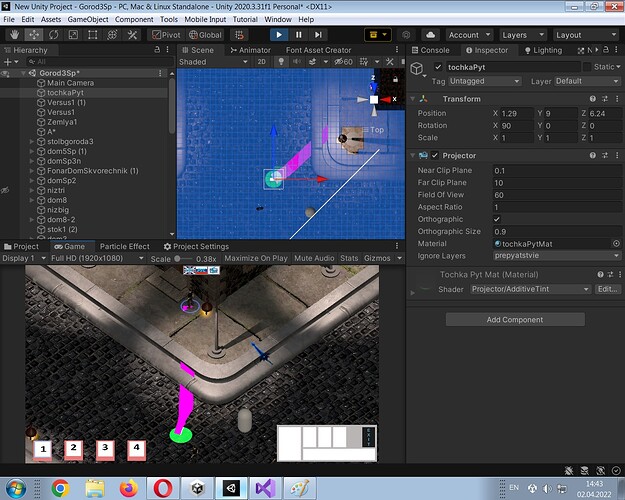The height and width of the screenshot is (500, 625).
Task: Step one frame forward
Action: 318,35
